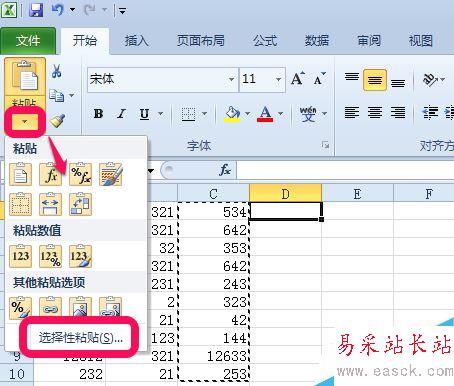
Task: Click the borders button
Action: [188, 114]
